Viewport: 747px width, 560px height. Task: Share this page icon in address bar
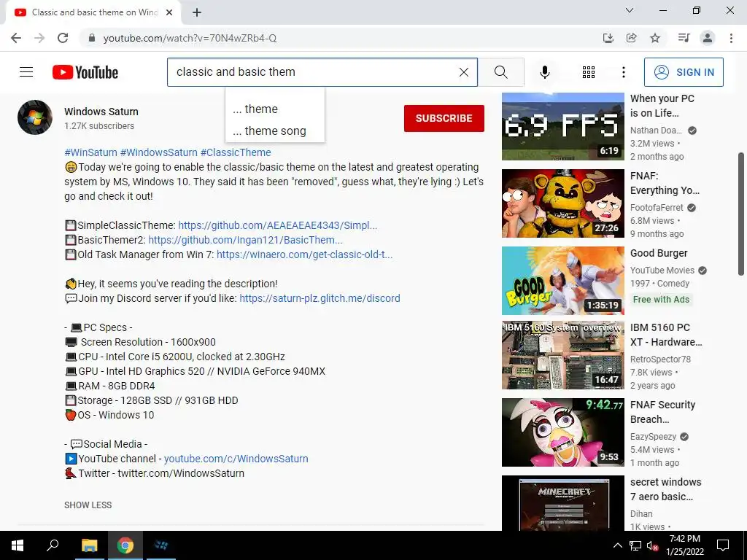tap(631, 38)
